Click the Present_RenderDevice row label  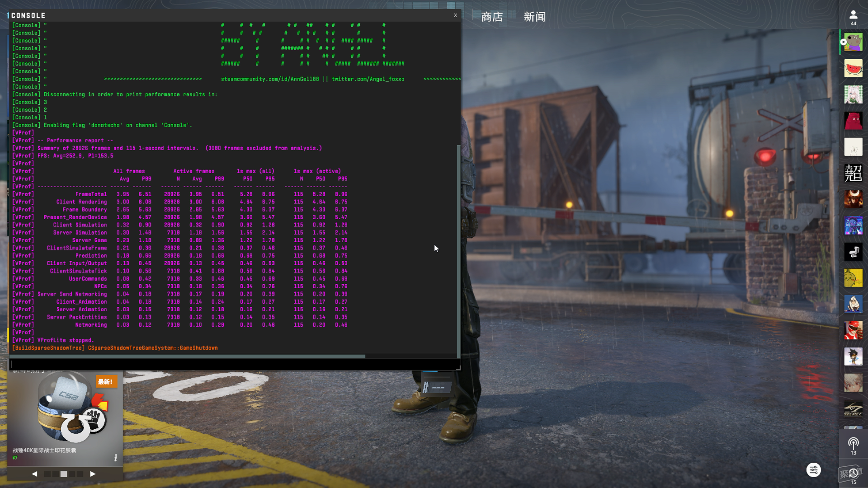(x=75, y=217)
